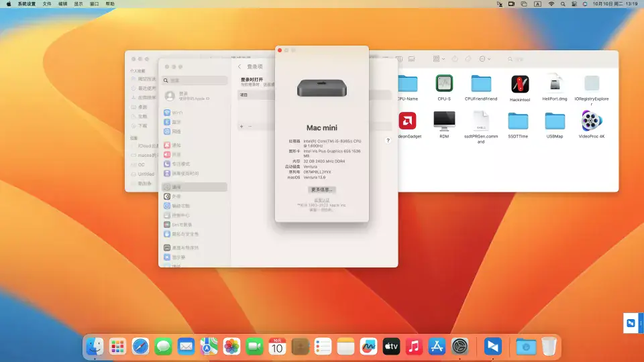This screenshot has width=644, height=362.
Task: Open the 监管认证 link in About window
Action: 321,200
